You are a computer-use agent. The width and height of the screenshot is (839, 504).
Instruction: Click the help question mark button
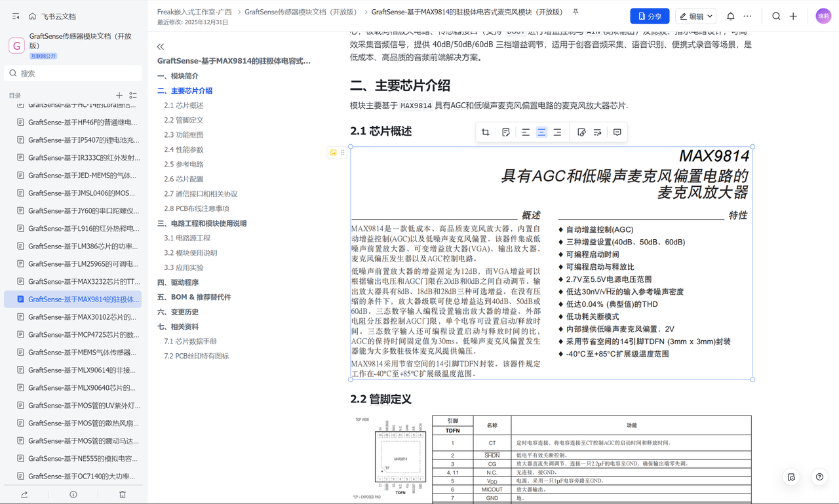tap(819, 476)
